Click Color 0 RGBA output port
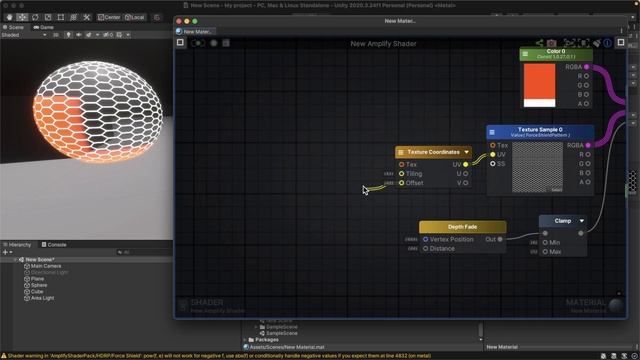The image size is (640, 360). [x=587, y=67]
